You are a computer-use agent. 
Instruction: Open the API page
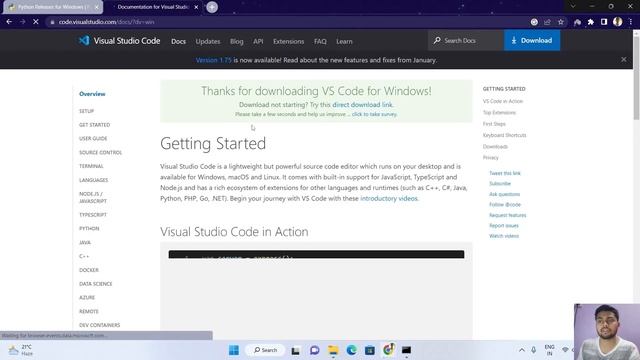click(258, 41)
